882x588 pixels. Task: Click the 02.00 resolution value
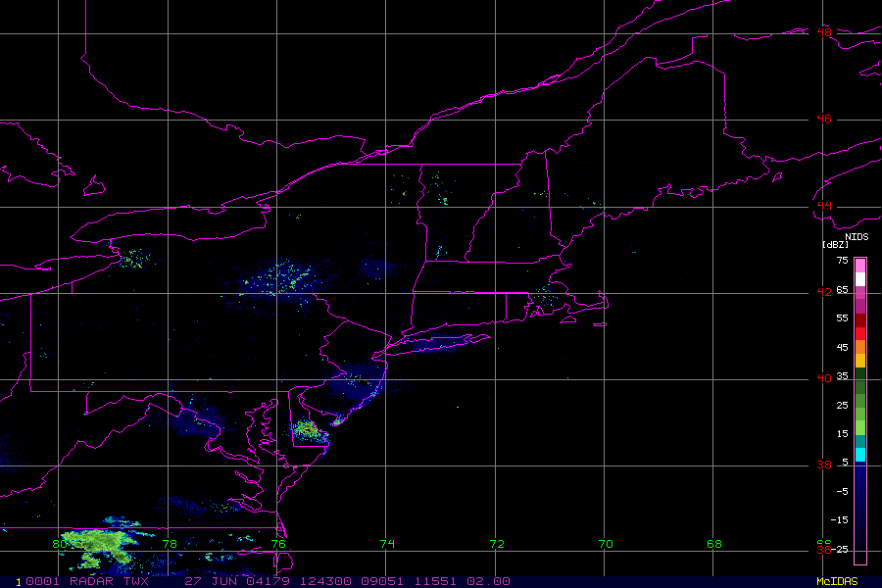488,581
